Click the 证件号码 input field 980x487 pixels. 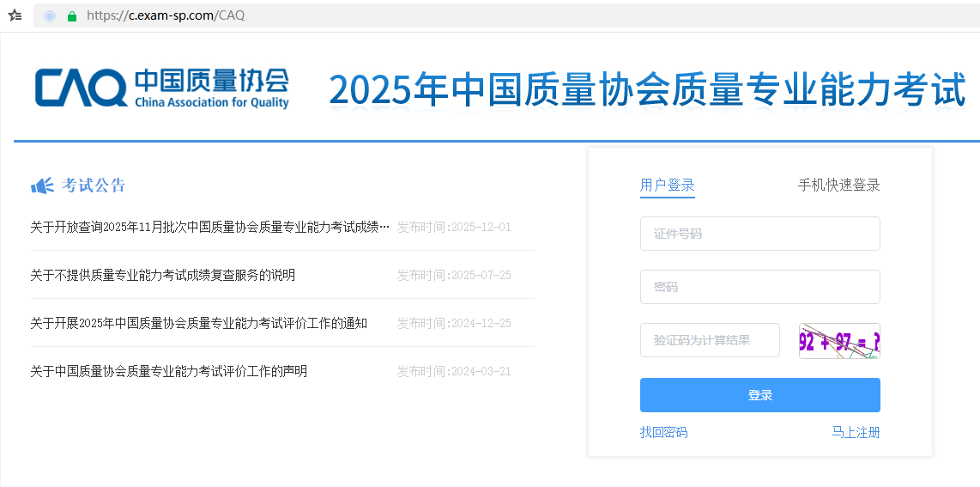[759, 234]
